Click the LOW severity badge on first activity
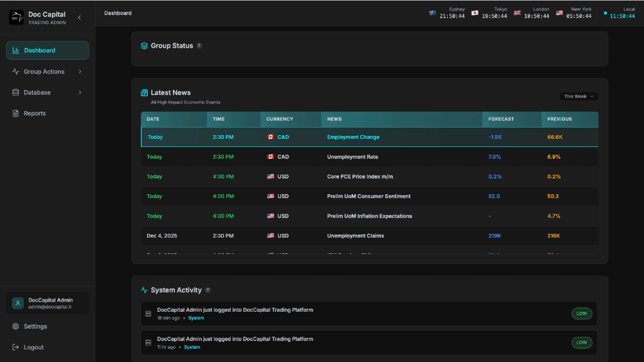The image size is (644, 362). (582, 313)
